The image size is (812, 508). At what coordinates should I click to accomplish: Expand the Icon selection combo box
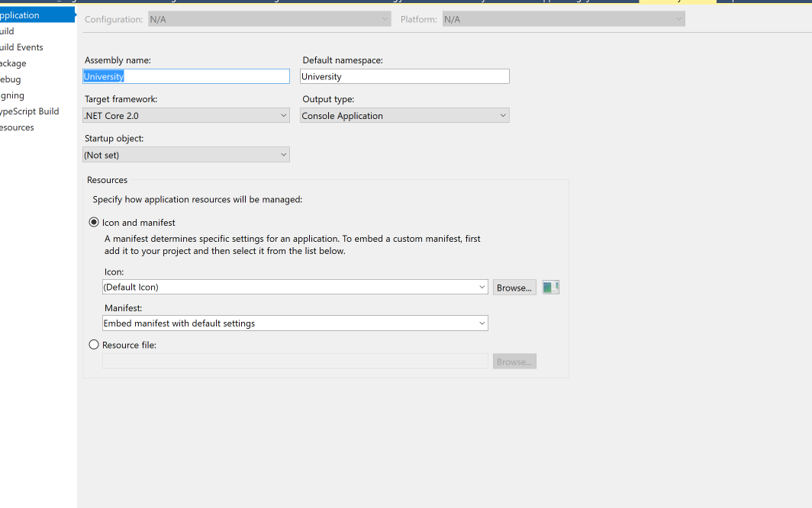pos(482,287)
